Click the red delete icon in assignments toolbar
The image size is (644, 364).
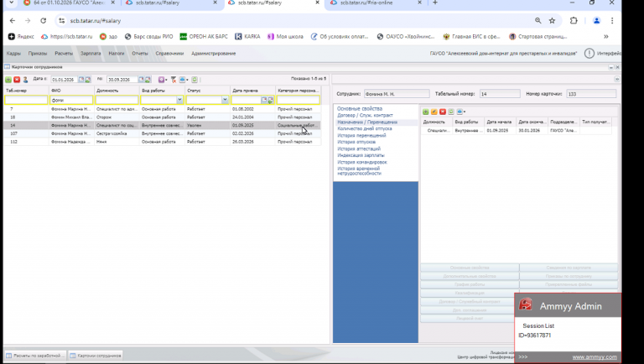[443, 112]
